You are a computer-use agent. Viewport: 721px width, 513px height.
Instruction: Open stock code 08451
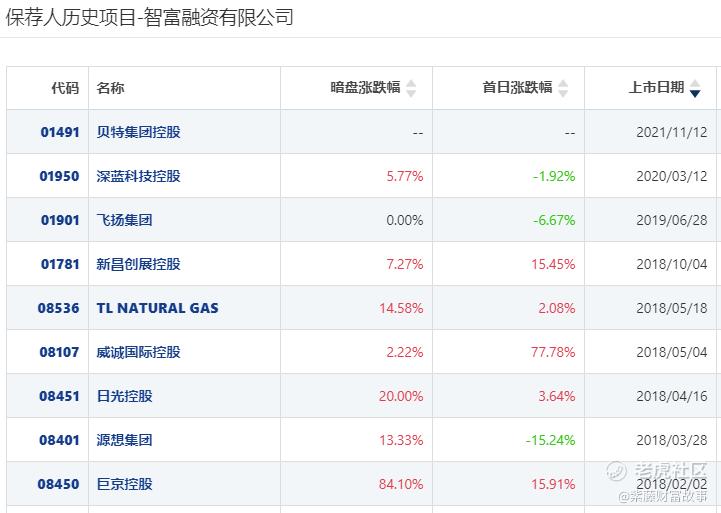(x=59, y=396)
